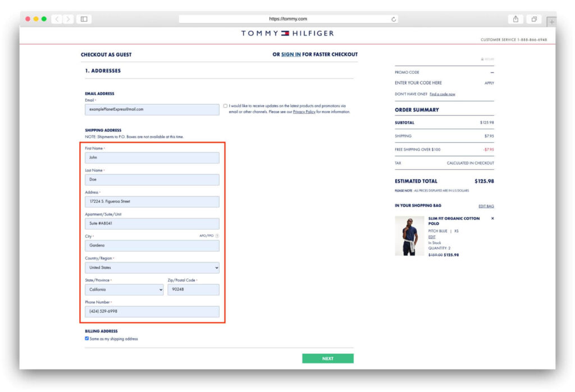Click the Find a code now link
The height and width of the screenshot is (392, 575).
pos(442,94)
